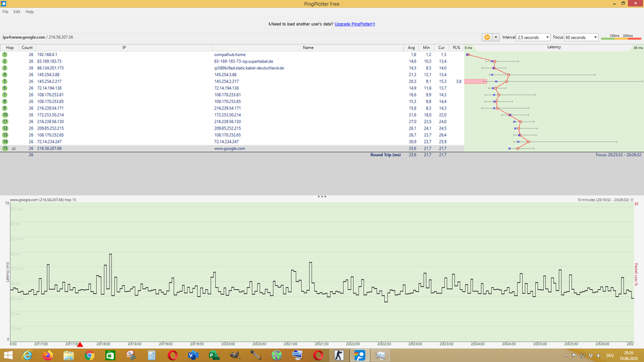Open the globe network app in taskbar

click(277, 356)
